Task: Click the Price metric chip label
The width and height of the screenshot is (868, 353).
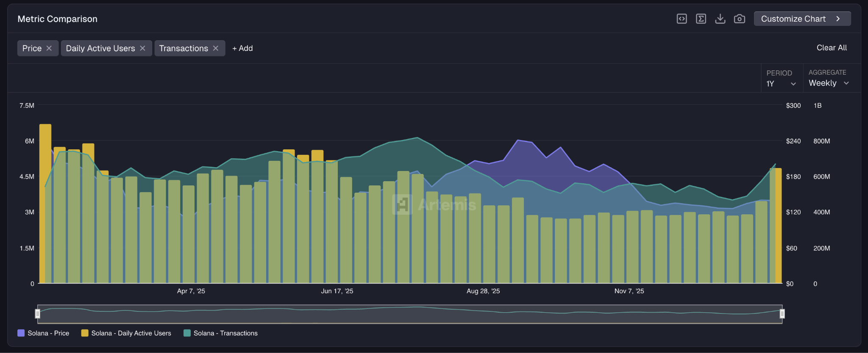Action: click(x=32, y=48)
